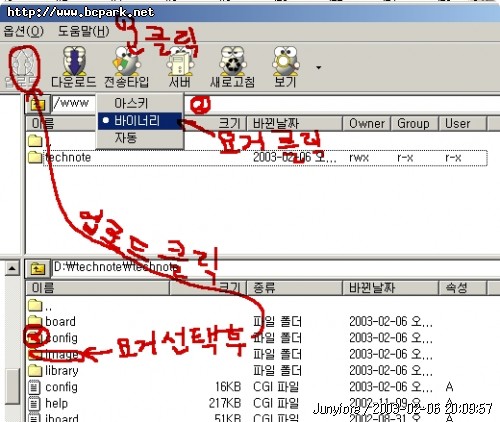This screenshot has height=422, width=500.
Task: Click 파일 폴더 type of board row
Action: 277,322
